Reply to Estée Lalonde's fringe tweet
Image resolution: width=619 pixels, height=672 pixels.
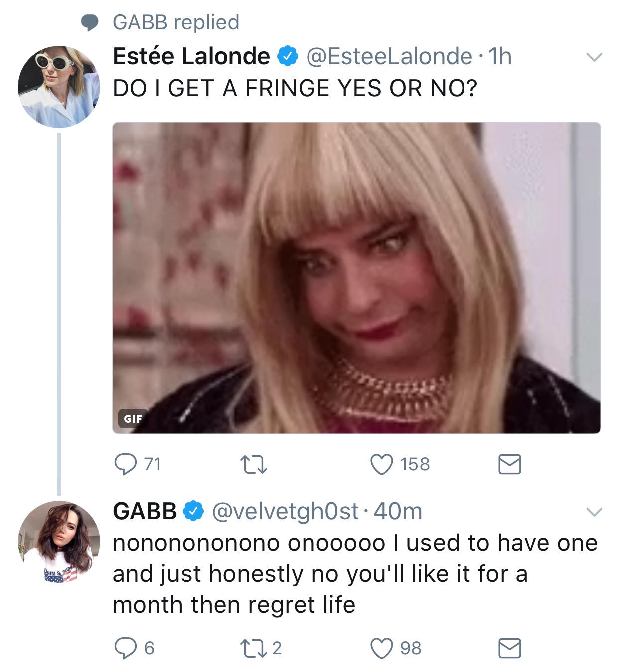125,464
